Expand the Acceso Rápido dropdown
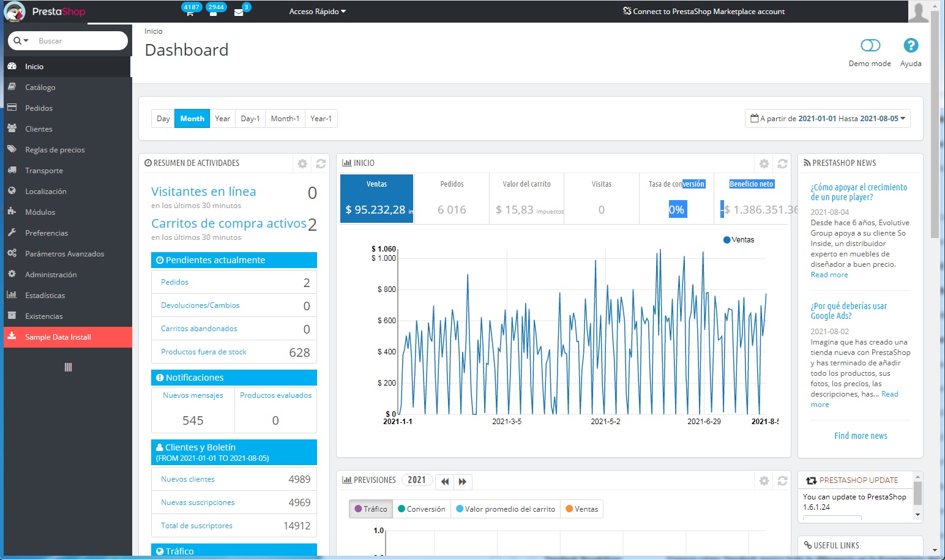Screen dimensions: 945x560 pyautogui.click(x=317, y=12)
